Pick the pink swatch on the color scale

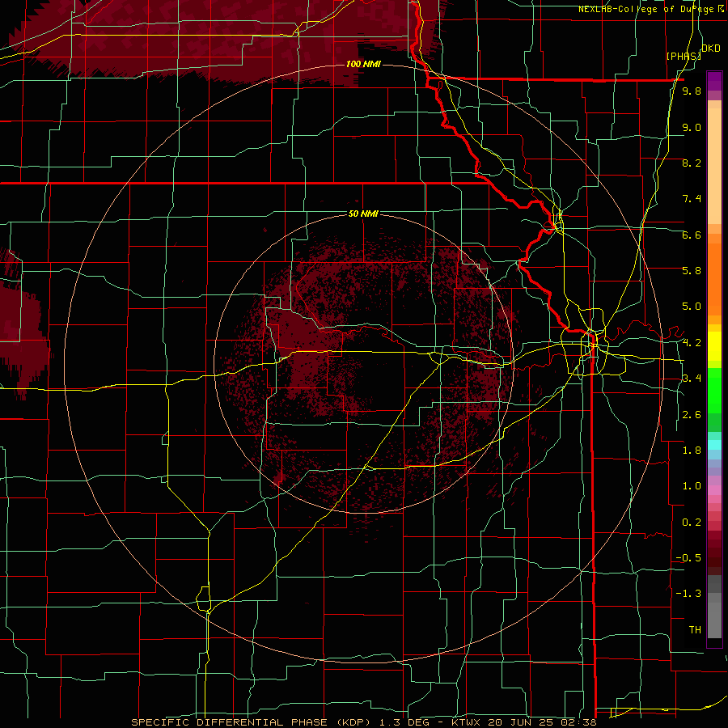(x=714, y=490)
